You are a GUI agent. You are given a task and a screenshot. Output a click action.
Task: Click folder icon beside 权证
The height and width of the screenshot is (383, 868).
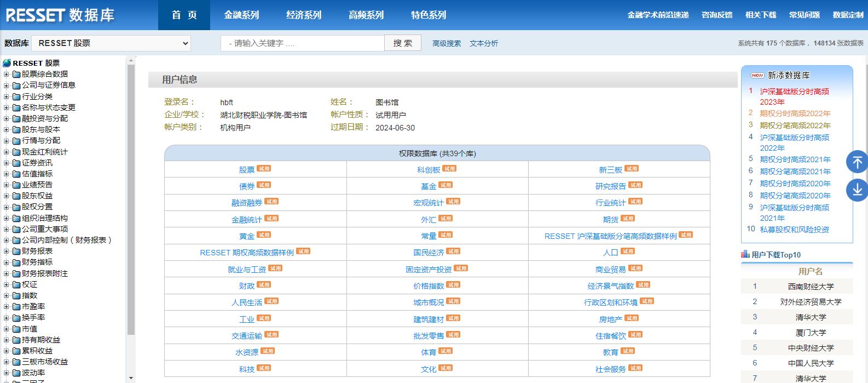pos(16,284)
